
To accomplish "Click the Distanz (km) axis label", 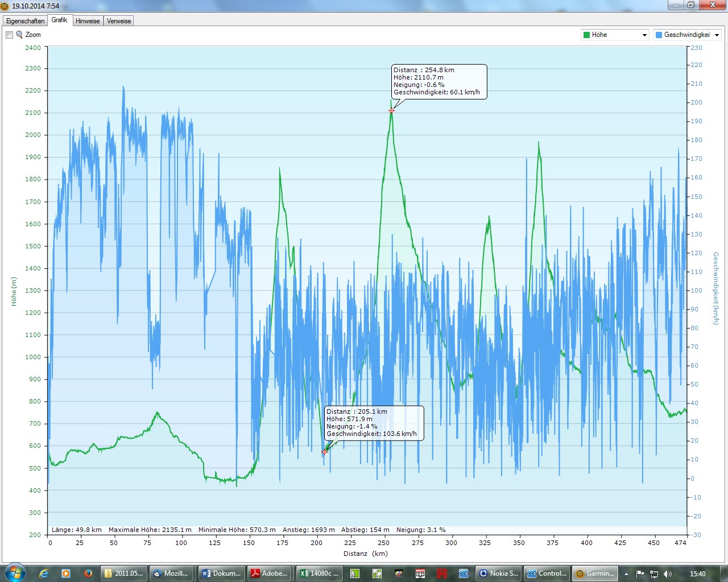I will (366, 554).
